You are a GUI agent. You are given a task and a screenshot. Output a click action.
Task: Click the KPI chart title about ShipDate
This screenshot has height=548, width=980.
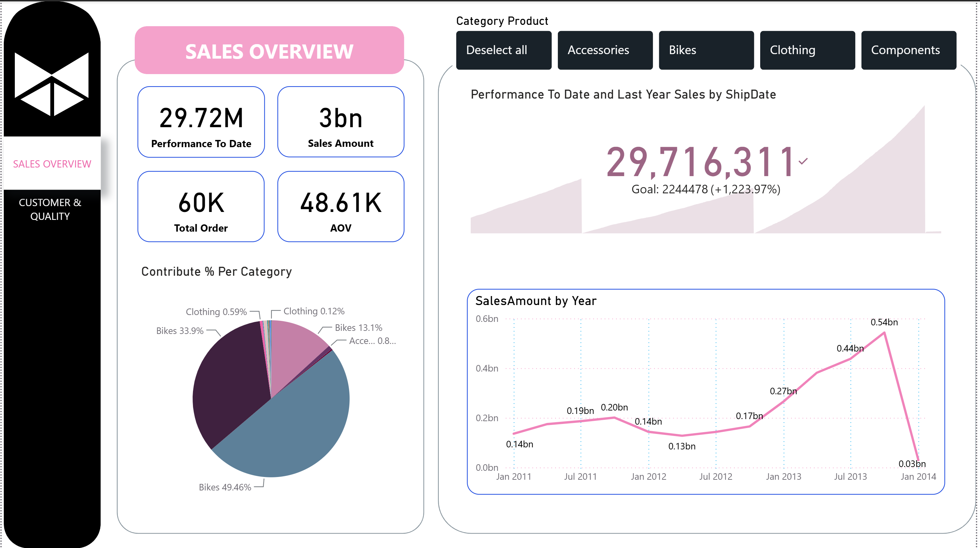click(x=623, y=94)
